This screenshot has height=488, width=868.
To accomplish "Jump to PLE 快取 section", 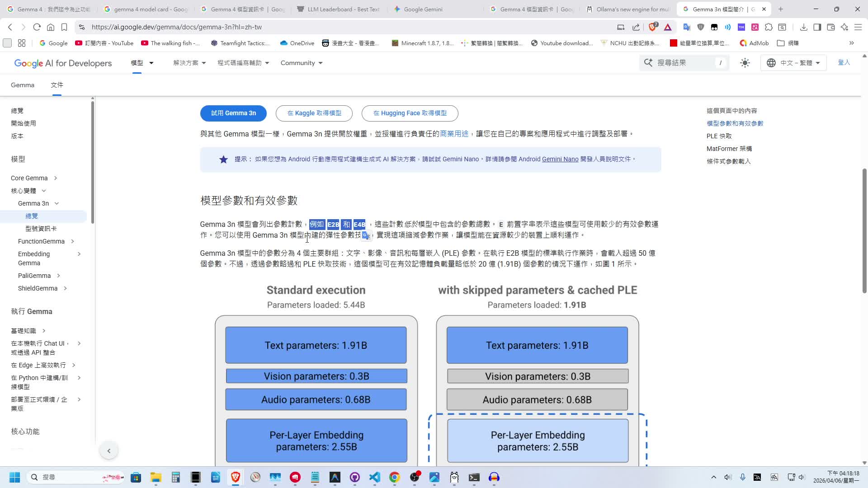I will pos(719,136).
